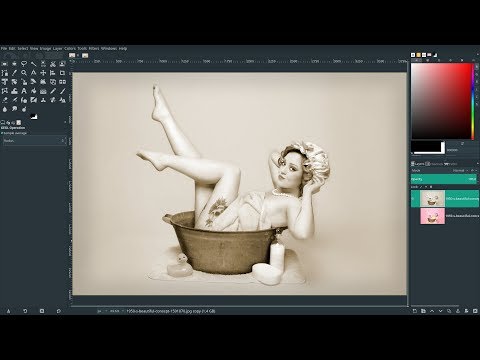Select the Move tool
Screen dimensions: 480x360
click(x=43, y=73)
